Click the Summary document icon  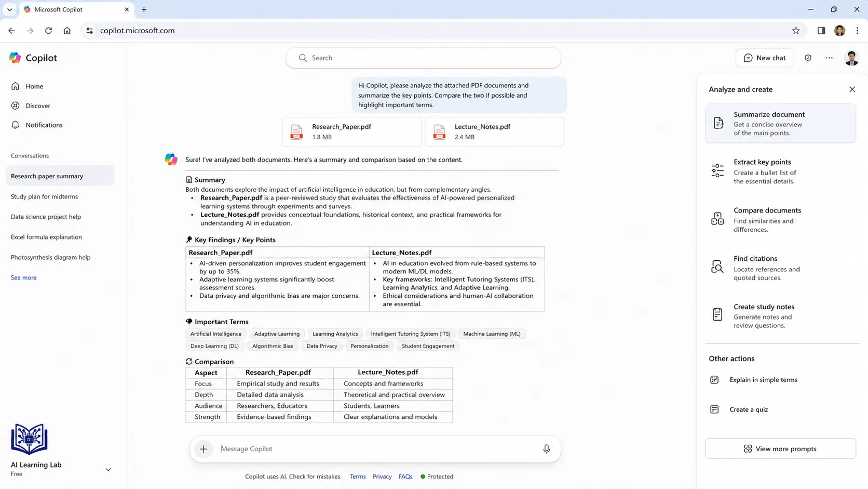(189, 180)
